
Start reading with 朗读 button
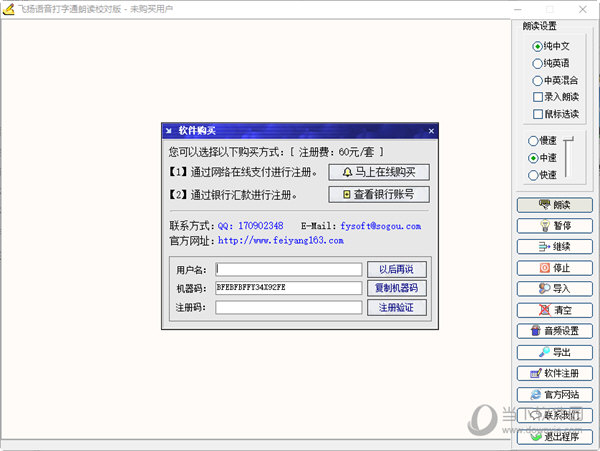pyautogui.click(x=554, y=205)
